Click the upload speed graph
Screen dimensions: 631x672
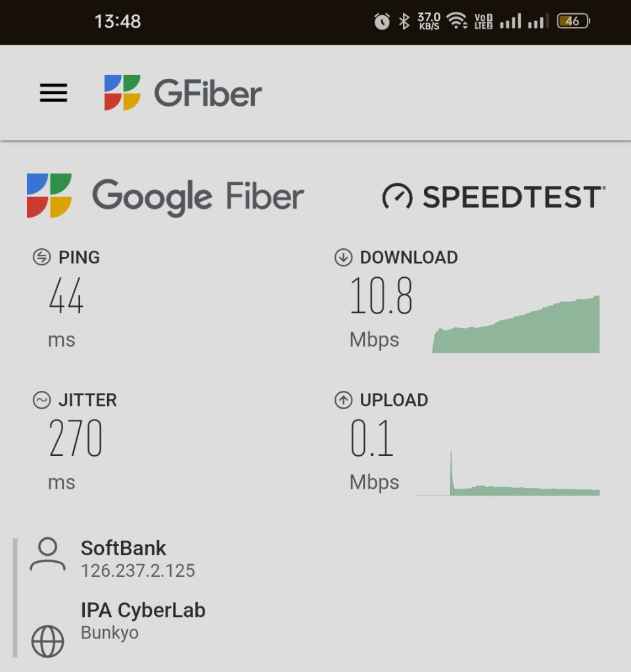[x=507, y=474]
